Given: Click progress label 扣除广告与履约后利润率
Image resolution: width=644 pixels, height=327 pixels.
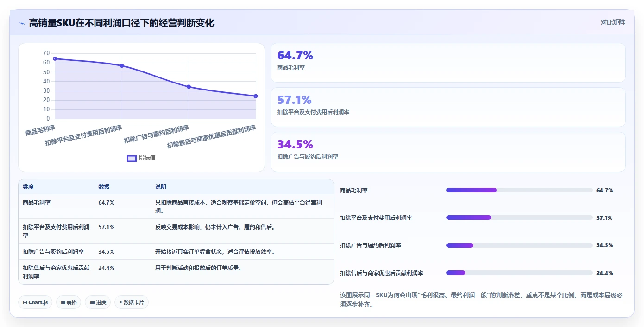Looking at the screenshot, I should point(370,245).
